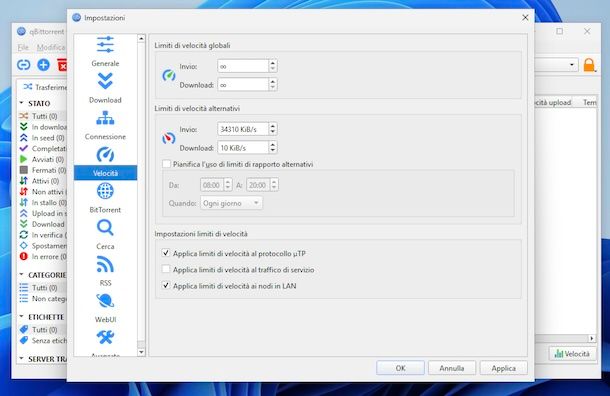Click the A time field 20:00
Viewport: 610px width, 396px height.
pyautogui.click(x=258, y=185)
